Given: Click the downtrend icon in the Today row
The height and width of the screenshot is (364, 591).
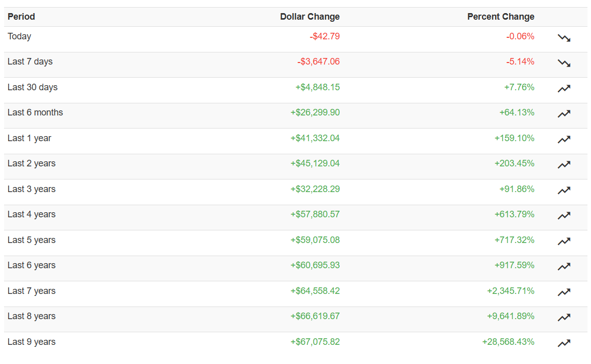Looking at the screenshot, I should coord(564,38).
